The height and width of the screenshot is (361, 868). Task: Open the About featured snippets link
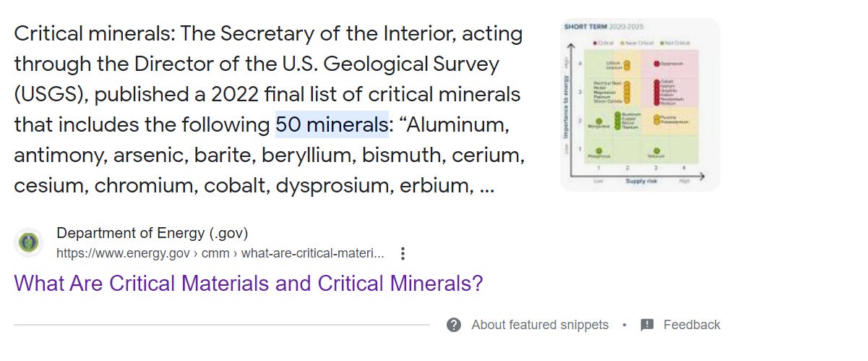pyautogui.click(x=540, y=325)
